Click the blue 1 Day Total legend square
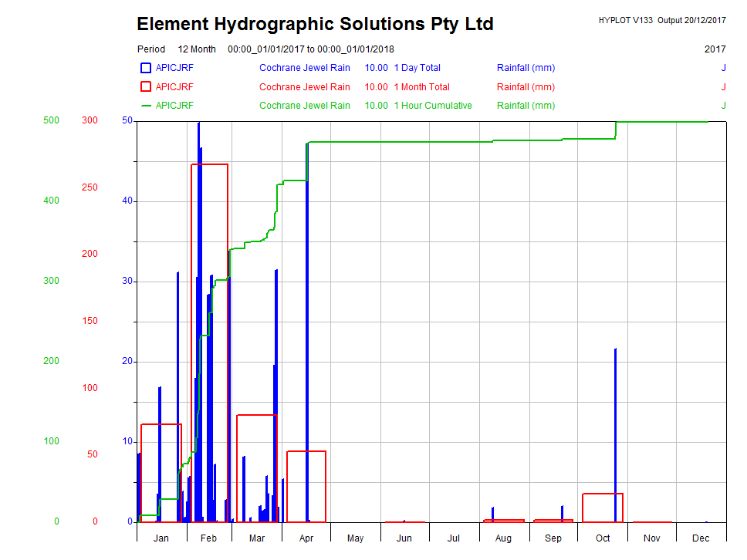The height and width of the screenshot is (560, 747). [x=146, y=68]
